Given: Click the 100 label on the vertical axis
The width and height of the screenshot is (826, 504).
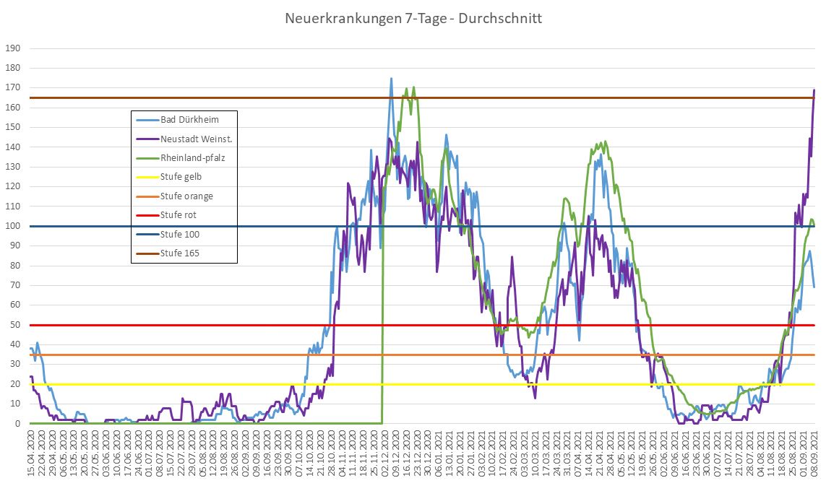Looking at the screenshot, I should (12, 226).
